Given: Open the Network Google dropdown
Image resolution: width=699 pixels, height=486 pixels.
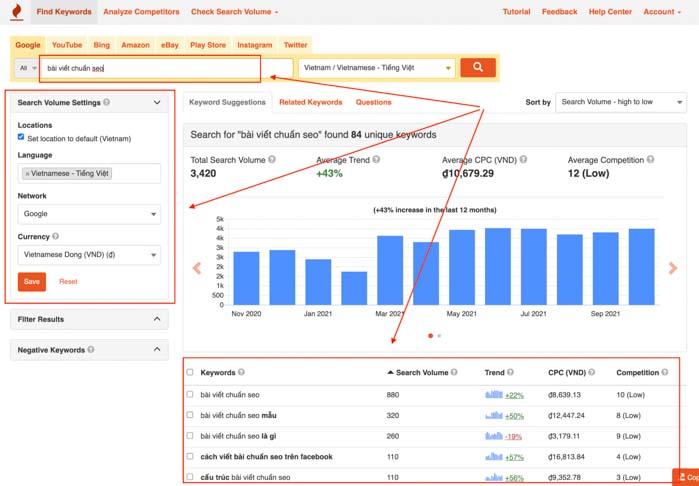Looking at the screenshot, I should click(89, 214).
